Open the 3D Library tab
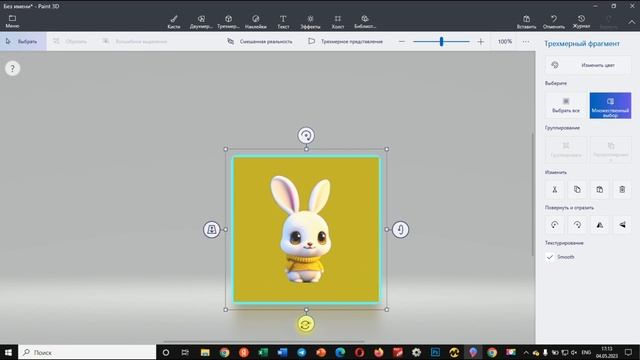This screenshot has width=640, height=360. (x=365, y=22)
